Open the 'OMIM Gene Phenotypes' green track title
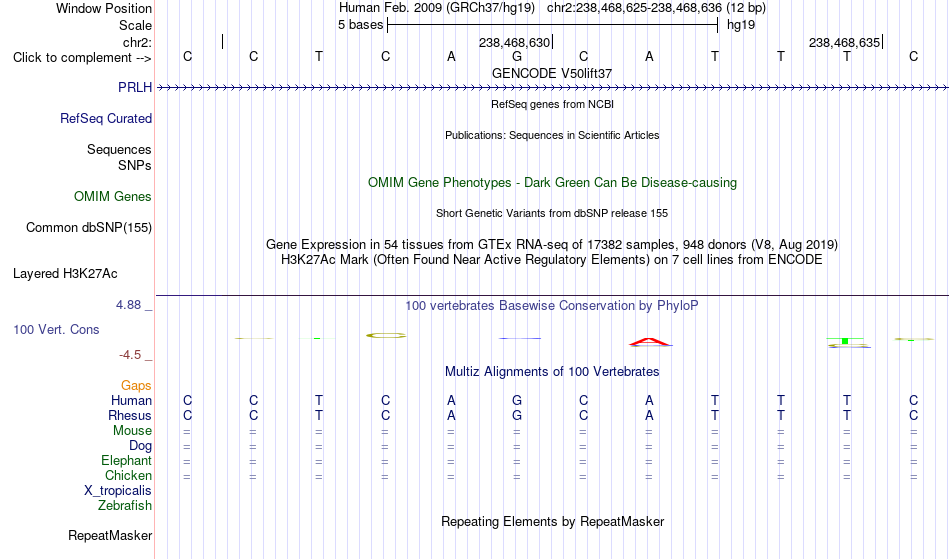 coord(552,182)
